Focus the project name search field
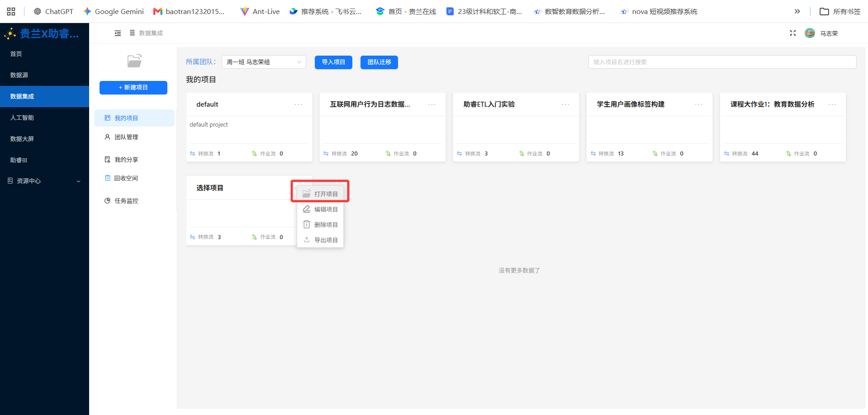 (722, 62)
